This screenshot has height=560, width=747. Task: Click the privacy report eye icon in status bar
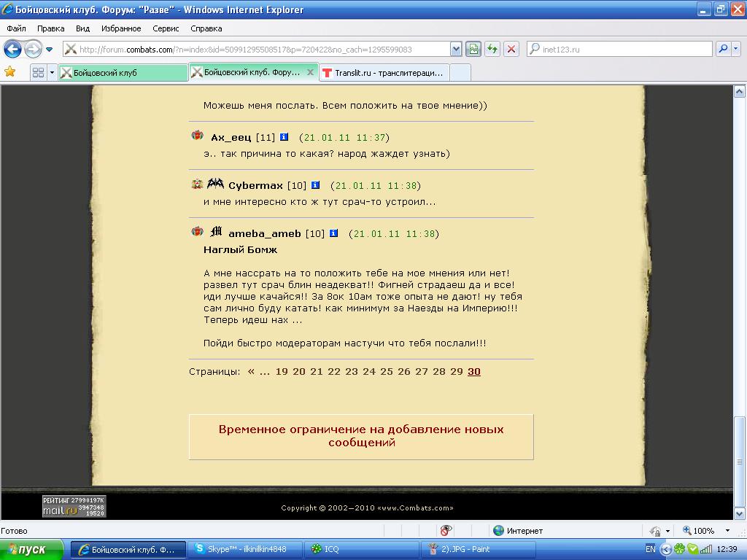[x=446, y=531]
